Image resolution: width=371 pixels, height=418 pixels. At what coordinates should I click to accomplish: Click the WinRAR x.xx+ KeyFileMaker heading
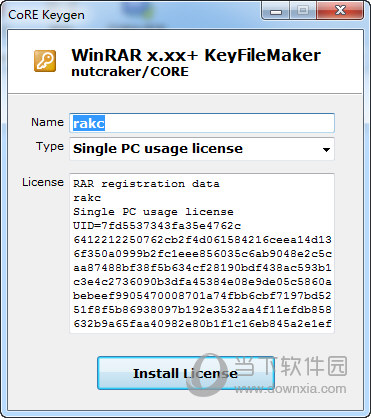(x=196, y=55)
